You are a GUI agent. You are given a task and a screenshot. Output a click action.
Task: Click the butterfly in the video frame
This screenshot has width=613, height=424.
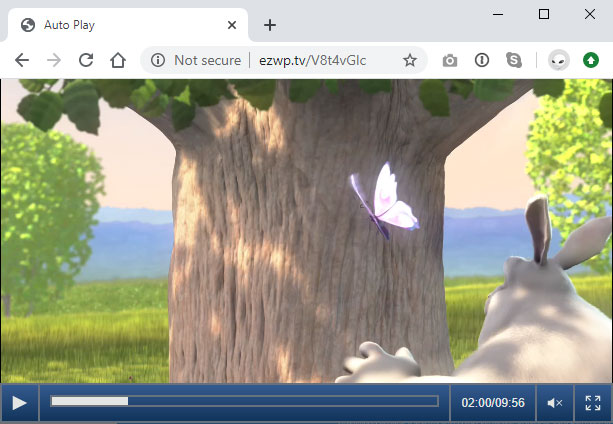[x=385, y=201]
